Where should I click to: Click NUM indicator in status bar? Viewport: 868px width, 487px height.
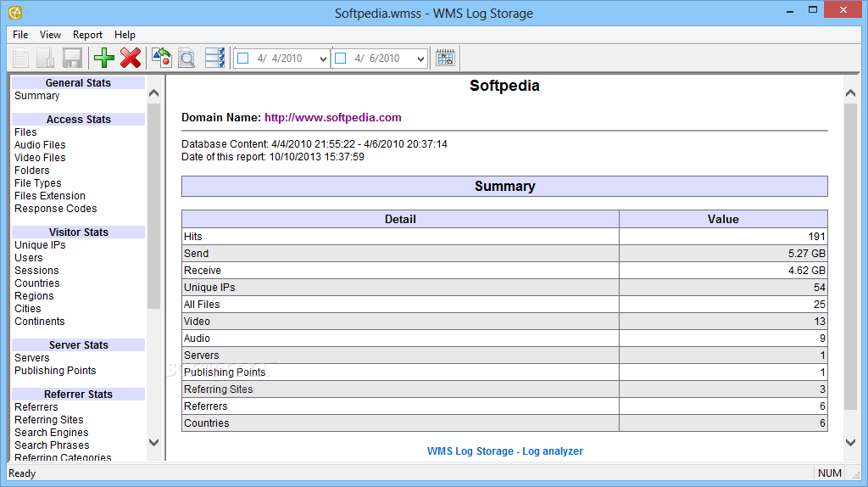click(x=829, y=473)
